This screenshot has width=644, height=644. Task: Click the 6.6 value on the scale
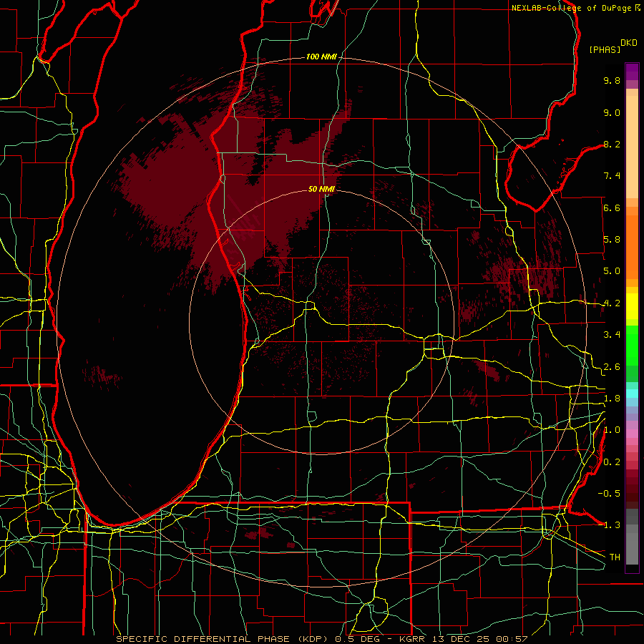pyautogui.click(x=612, y=208)
